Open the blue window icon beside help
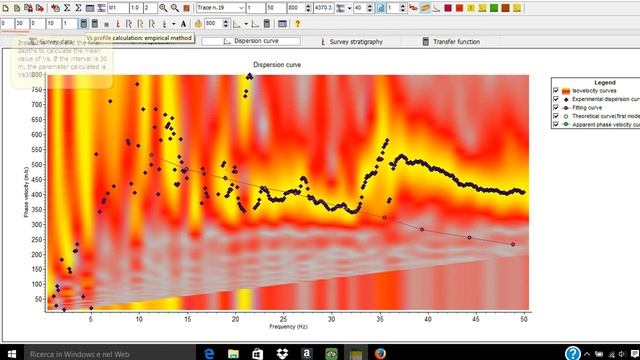 click(282, 24)
